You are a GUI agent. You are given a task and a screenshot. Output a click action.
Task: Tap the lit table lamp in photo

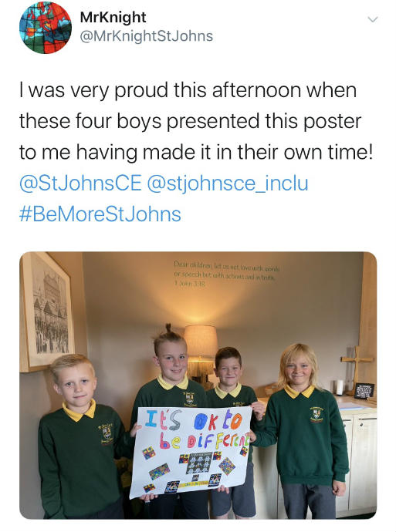pos(201,351)
